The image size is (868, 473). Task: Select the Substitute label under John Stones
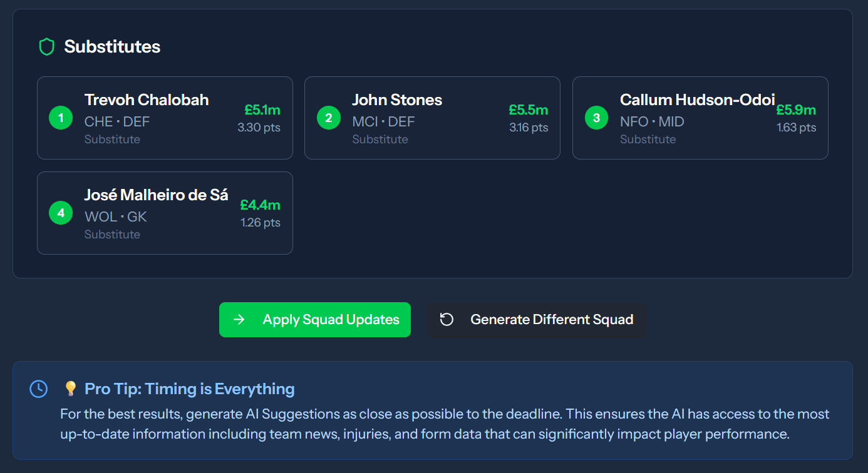(x=380, y=139)
